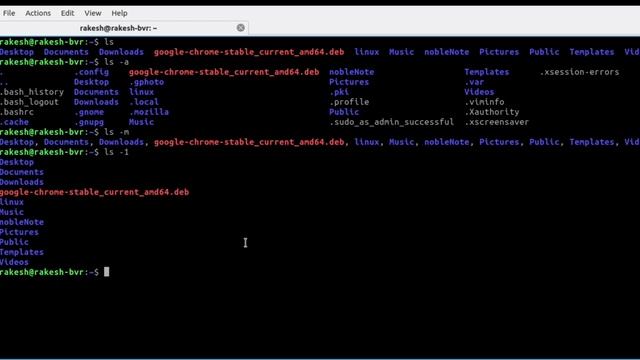Click the 'ls -a' command text

[116, 62]
